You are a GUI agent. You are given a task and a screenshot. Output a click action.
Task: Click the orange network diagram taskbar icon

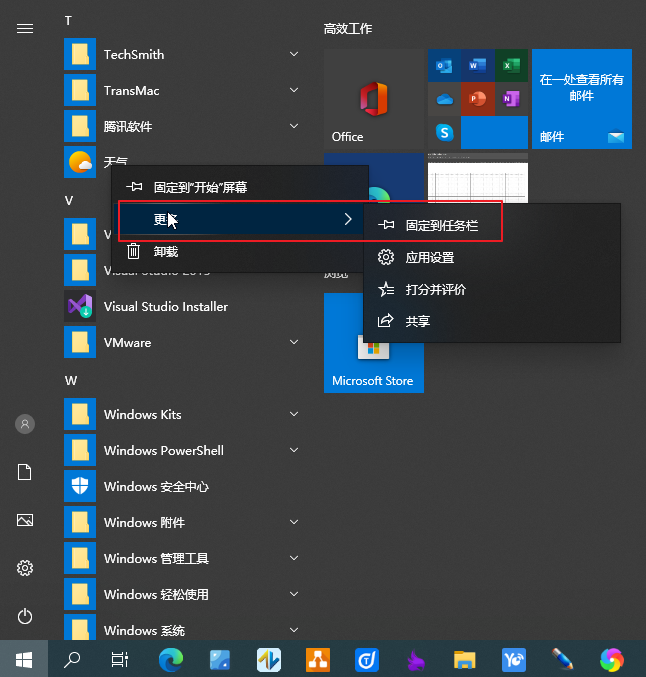318,660
